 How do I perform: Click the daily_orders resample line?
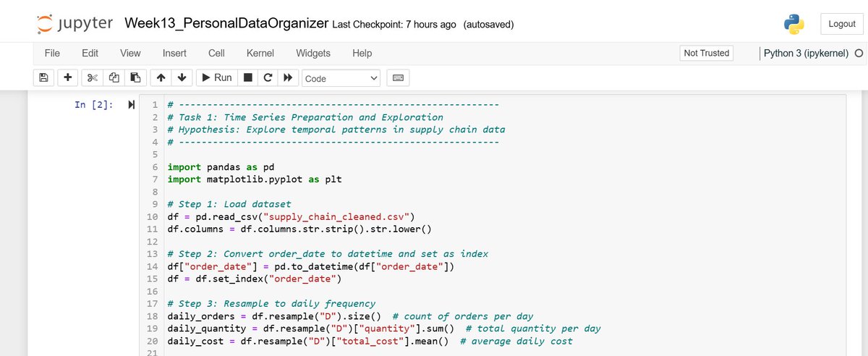[x=350, y=316]
